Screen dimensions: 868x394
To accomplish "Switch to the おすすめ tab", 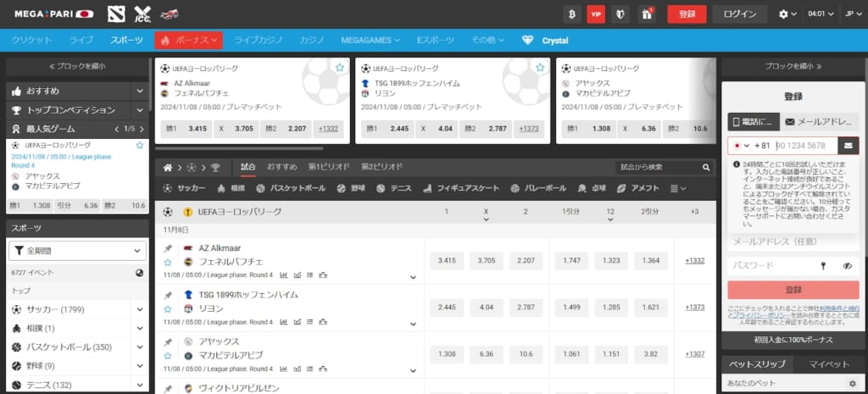I will click(282, 167).
